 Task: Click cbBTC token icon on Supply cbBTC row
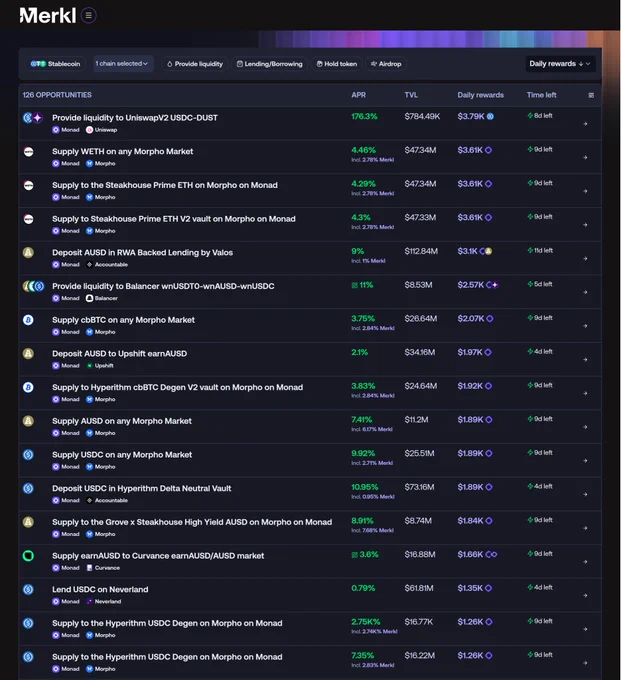click(29, 320)
